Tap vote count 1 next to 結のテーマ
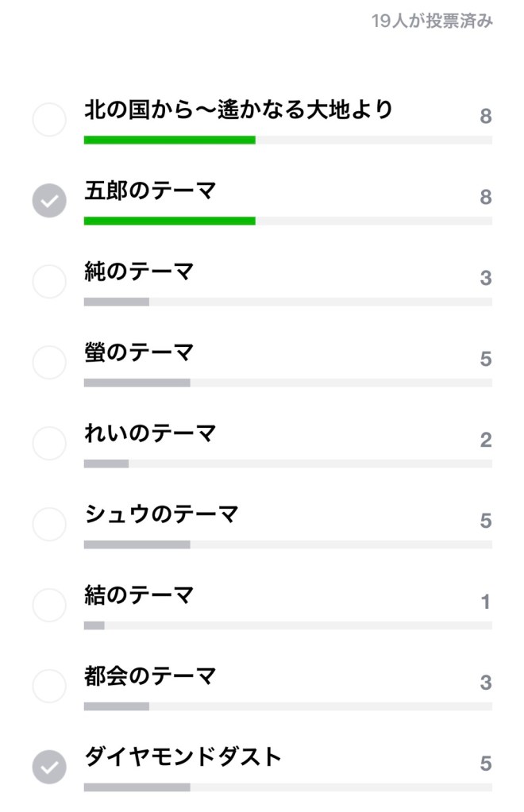This screenshot has width=524, height=812. point(485,602)
